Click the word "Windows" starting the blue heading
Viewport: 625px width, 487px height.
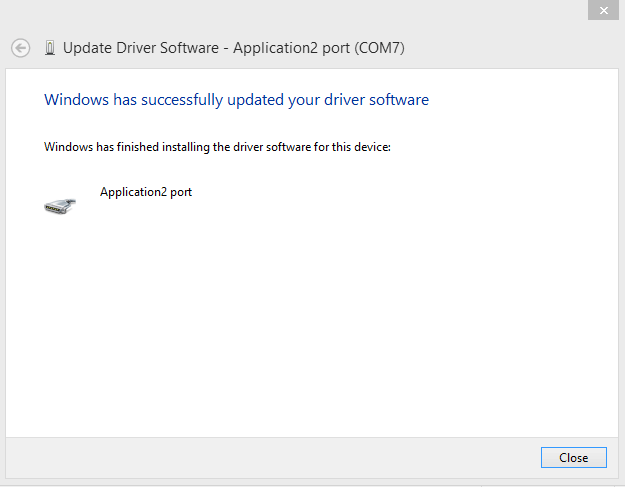[x=76, y=100]
